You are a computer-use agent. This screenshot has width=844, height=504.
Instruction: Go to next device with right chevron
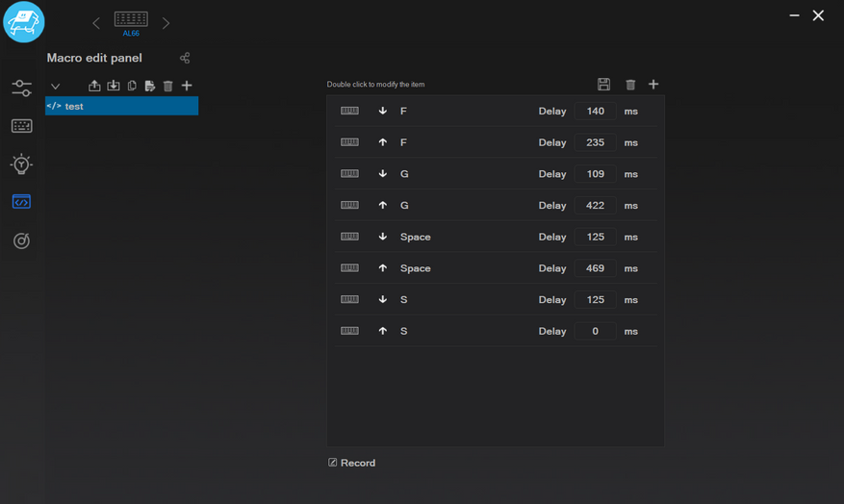tap(166, 23)
